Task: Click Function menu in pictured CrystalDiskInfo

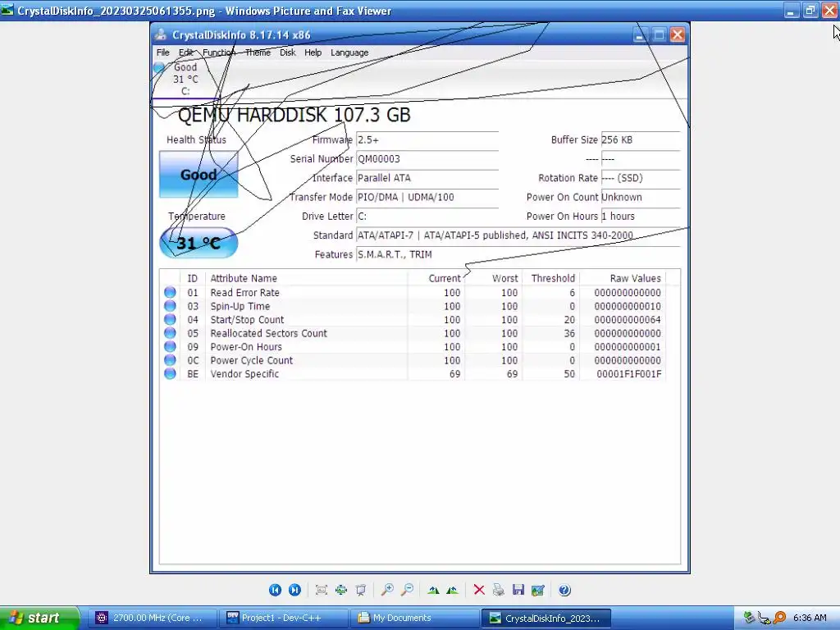Action: pos(218,52)
